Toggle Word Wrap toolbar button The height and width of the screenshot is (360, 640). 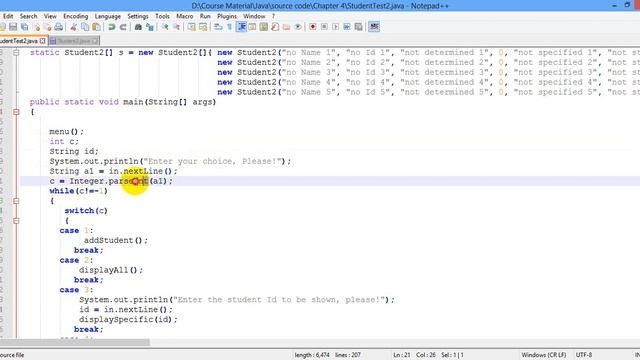click(x=218, y=27)
